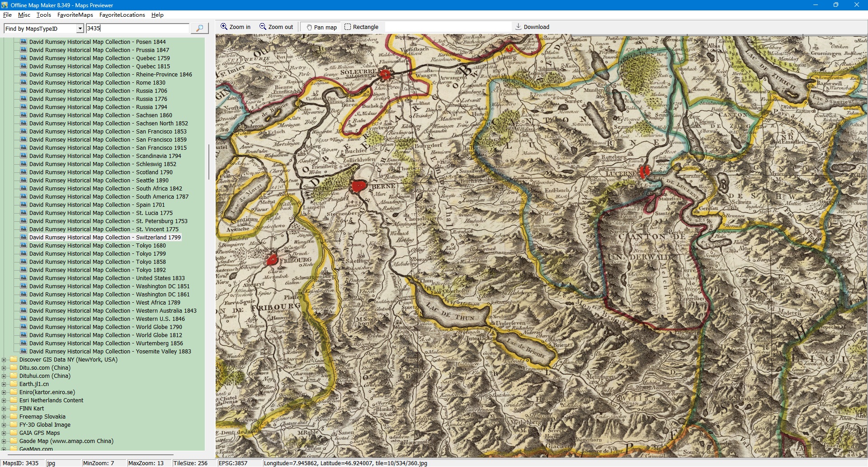Click the magnifier search button

point(199,29)
